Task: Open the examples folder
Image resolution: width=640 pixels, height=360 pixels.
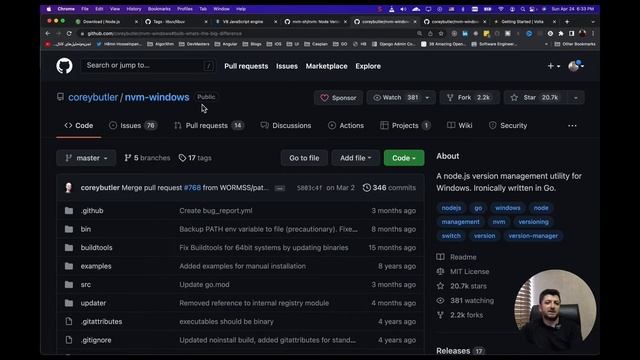Action: [96, 266]
